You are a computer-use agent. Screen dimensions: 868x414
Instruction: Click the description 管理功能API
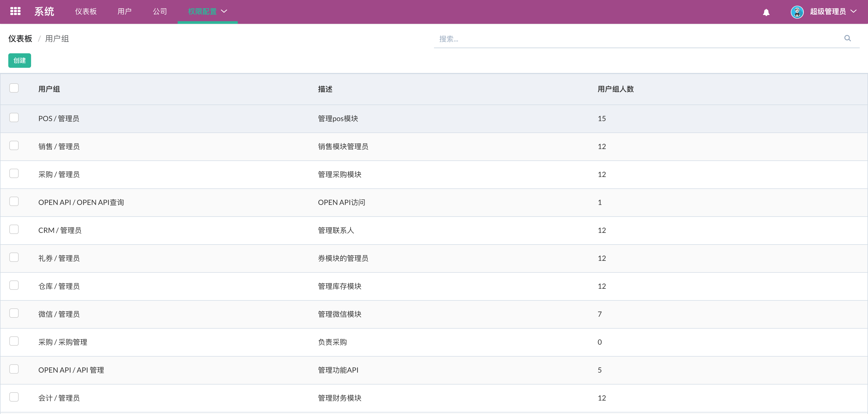338,370
